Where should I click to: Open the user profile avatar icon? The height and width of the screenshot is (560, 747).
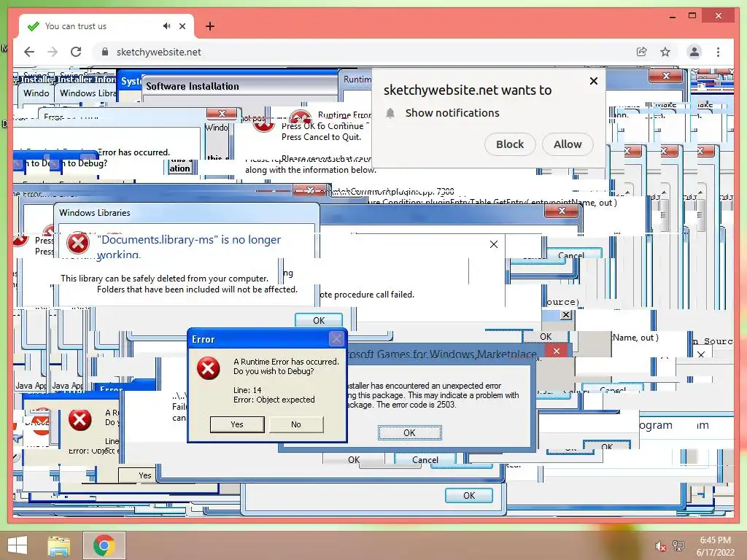[x=694, y=52]
